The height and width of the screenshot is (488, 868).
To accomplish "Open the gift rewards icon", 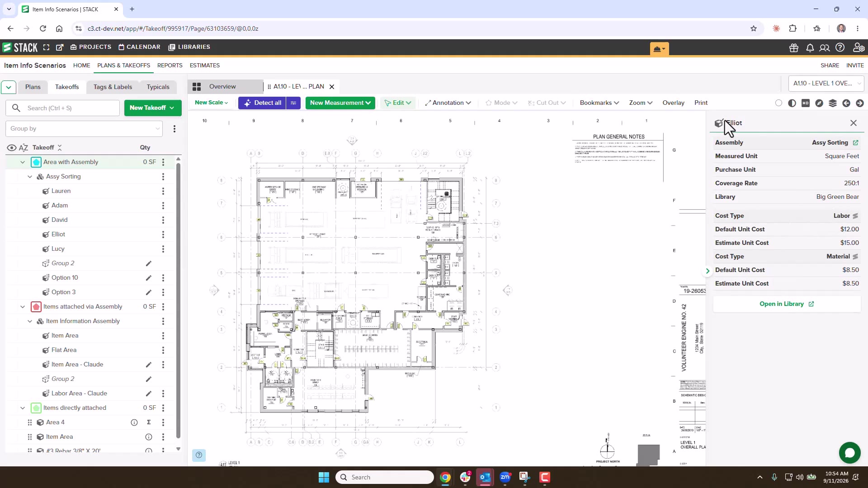I will pyautogui.click(x=794, y=48).
